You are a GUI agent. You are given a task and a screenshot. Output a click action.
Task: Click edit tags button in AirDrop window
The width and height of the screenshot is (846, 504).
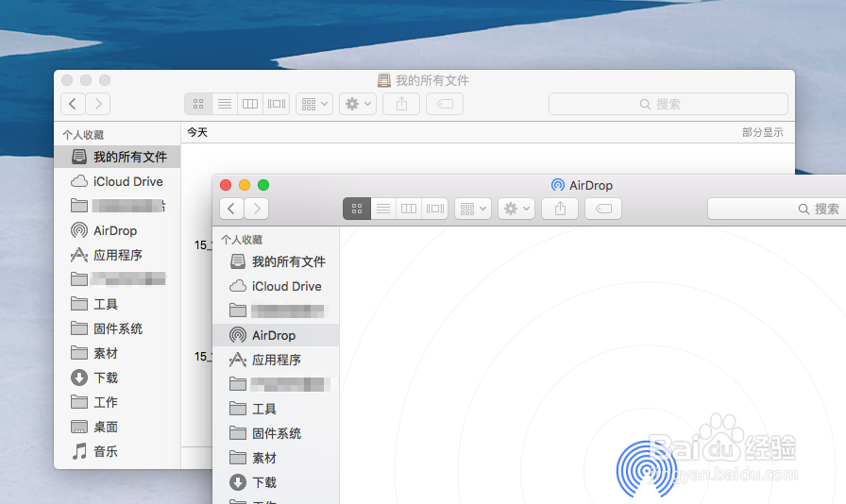[x=603, y=209]
